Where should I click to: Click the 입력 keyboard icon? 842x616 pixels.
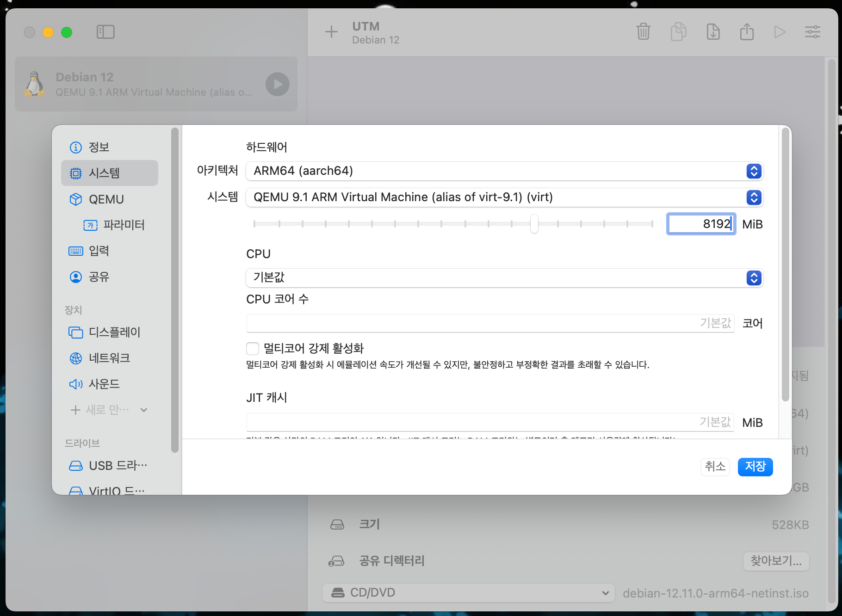click(75, 251)
